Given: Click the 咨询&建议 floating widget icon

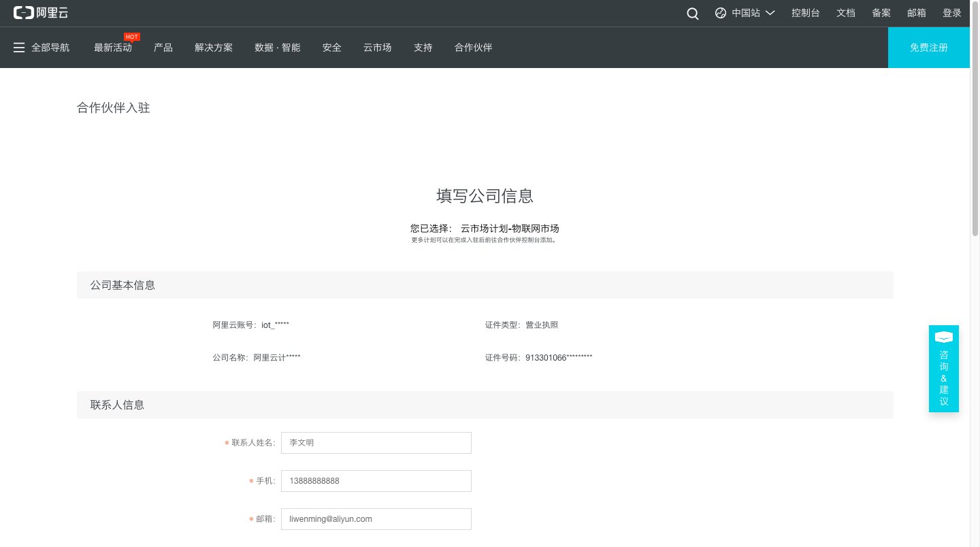Looking at the screenshot, I should pyautogui.click(x=943, y=337).
